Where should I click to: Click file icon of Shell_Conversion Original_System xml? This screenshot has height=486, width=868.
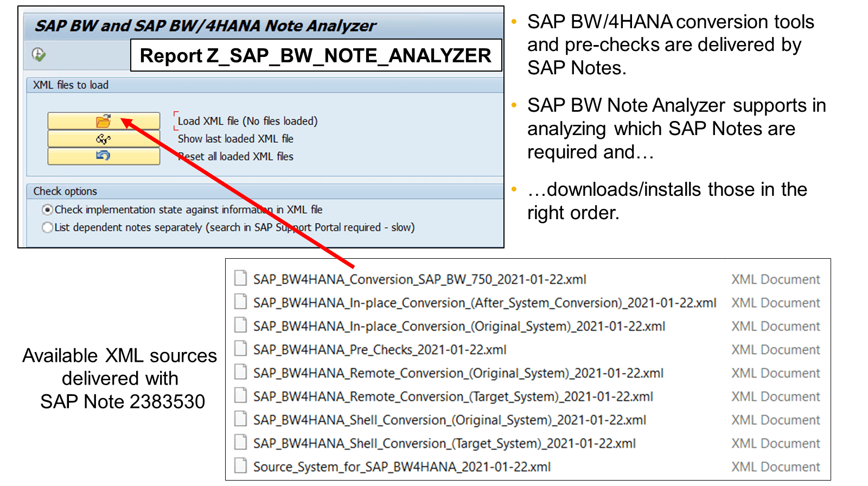pyautogui.click(x=240, y=419)
